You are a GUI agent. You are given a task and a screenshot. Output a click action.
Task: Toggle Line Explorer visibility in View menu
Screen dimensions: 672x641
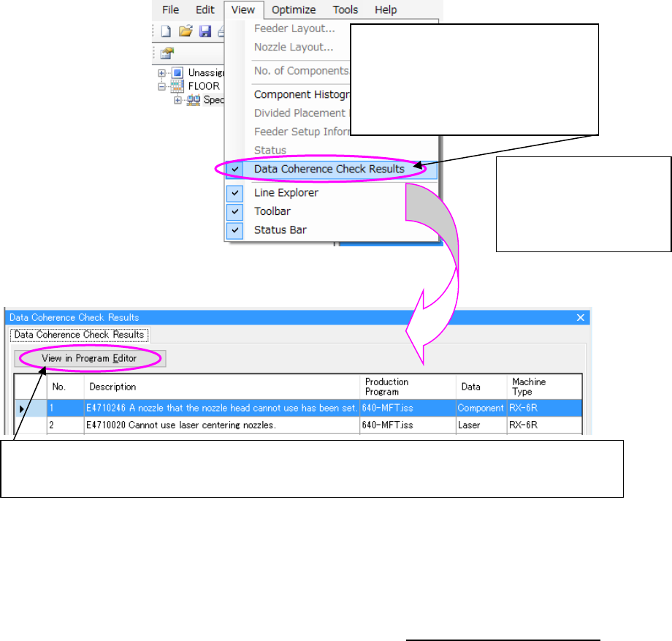[x=286, y=193]
